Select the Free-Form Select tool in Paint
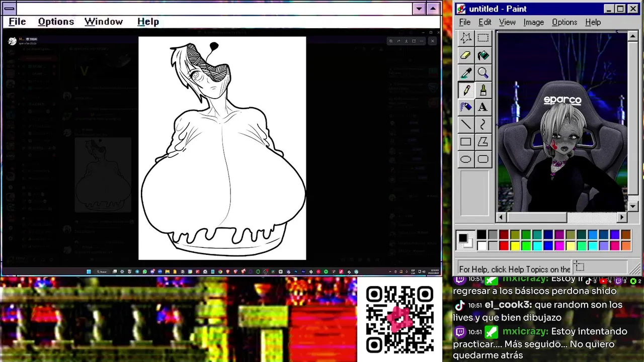Screen dimensions: 644x362 click(x=466, y=38)
